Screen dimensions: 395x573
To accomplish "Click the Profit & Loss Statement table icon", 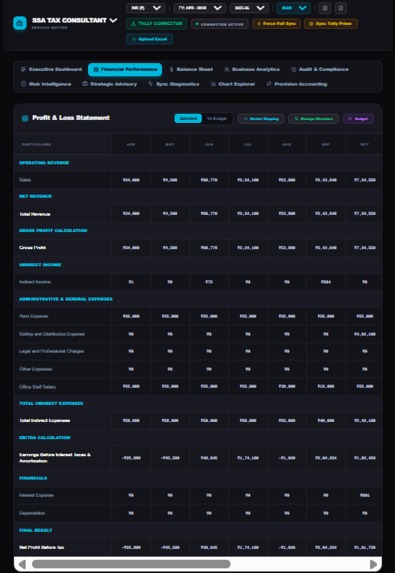I will click(25, 118).
